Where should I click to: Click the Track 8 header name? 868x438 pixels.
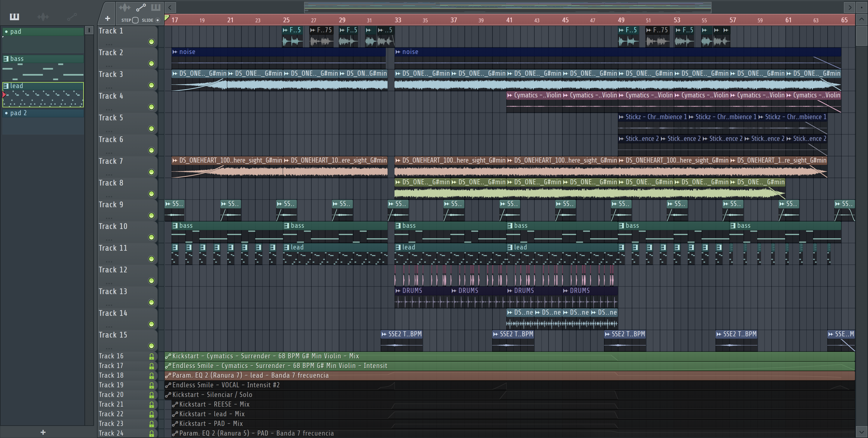coord(111,183)
